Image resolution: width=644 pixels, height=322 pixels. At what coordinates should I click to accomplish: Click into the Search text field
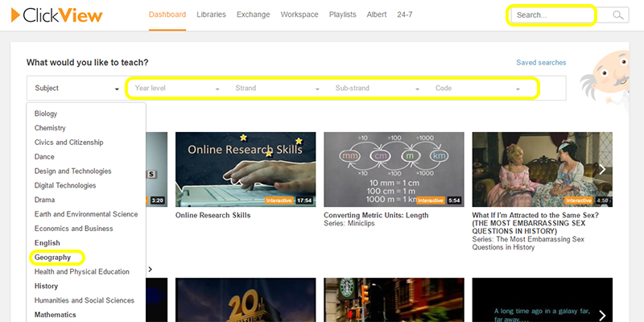pyautogui.click(x=555, y=15)
